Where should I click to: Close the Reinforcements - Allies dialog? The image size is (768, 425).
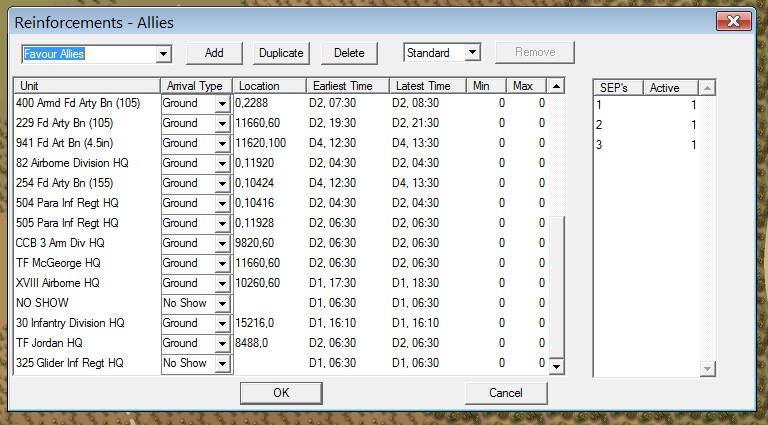click(x=733, y=21)
